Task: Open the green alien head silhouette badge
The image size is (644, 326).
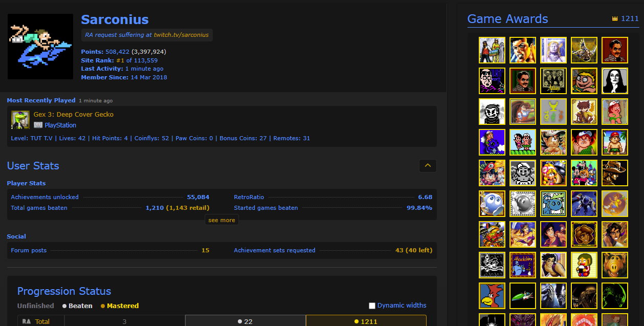Action: (615, 296)
